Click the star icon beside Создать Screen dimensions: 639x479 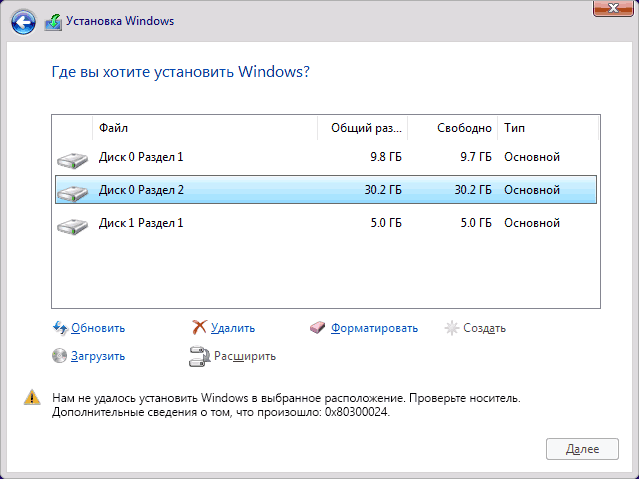tap(452, 328)
